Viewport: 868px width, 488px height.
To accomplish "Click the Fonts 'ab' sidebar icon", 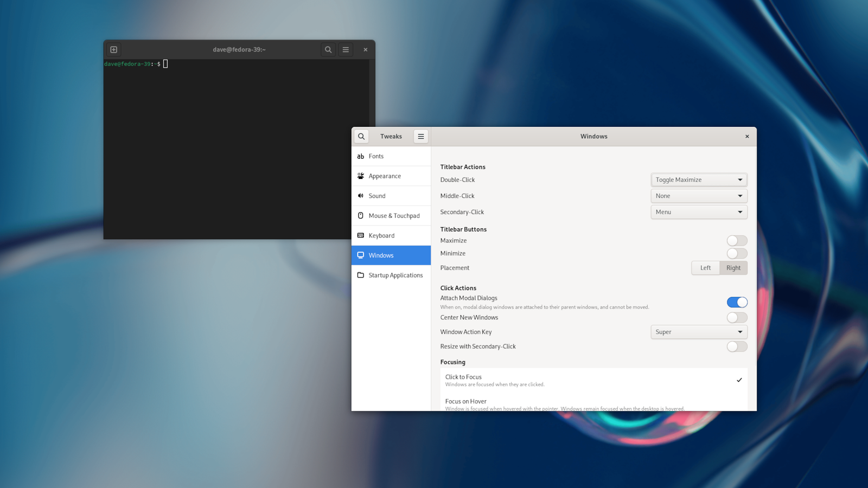I will pos(361,156).
